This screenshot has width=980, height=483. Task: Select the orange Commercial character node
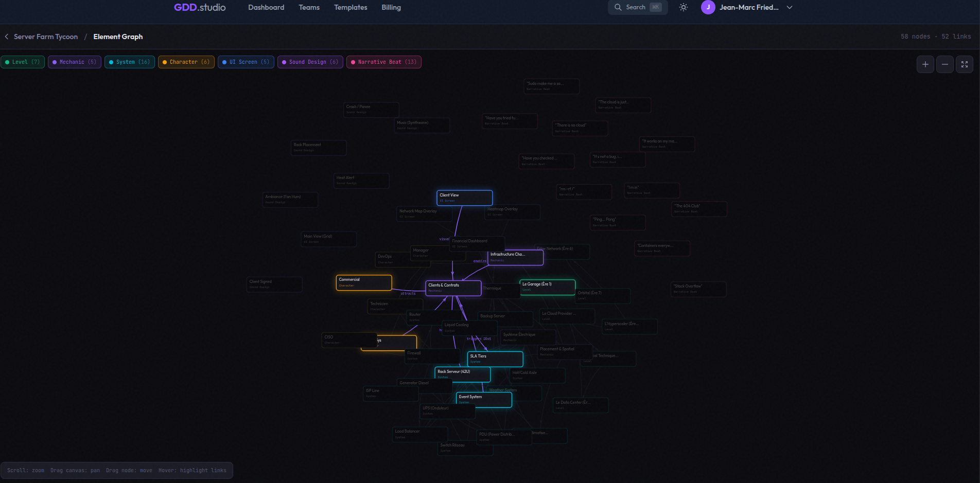[363, 282]
